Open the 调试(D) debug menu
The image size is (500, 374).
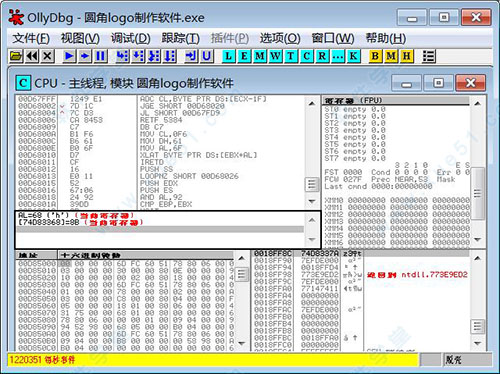pos(131,38)
